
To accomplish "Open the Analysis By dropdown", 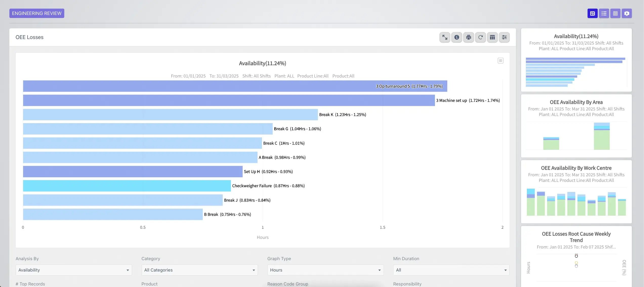I will pyautogui.click(x=73, y=270).
